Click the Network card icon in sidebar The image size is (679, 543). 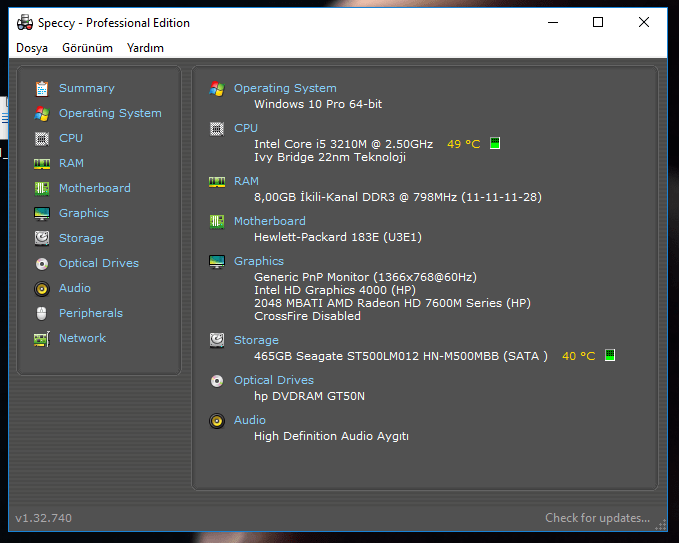coord(42,339)
